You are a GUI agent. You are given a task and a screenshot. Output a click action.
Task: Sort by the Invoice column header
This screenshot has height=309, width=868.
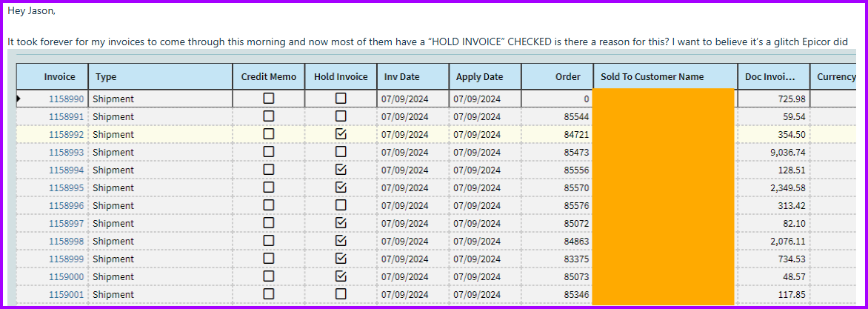pos(59,77)
